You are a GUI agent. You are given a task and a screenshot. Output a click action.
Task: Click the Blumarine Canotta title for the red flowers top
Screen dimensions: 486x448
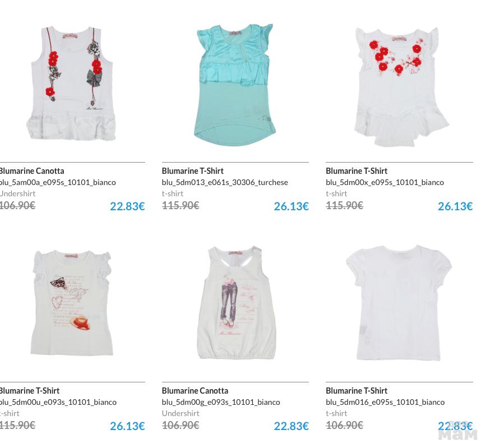(31, 171)
